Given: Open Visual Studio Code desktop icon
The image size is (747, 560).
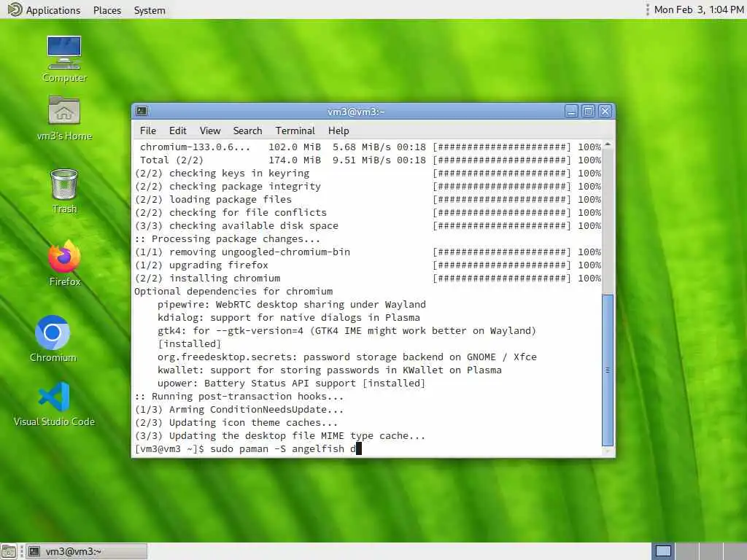Looking at the screenshot, I should pos(54,403).
